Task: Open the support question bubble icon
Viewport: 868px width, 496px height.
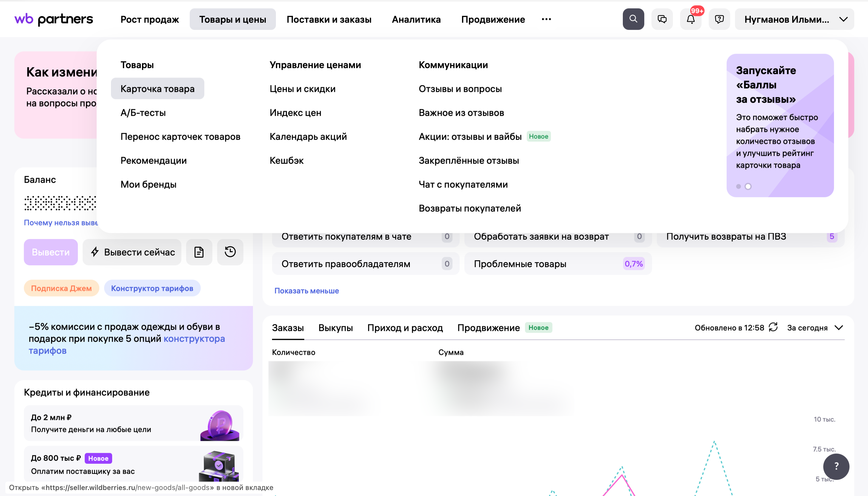Action: (x=719, y=19)
